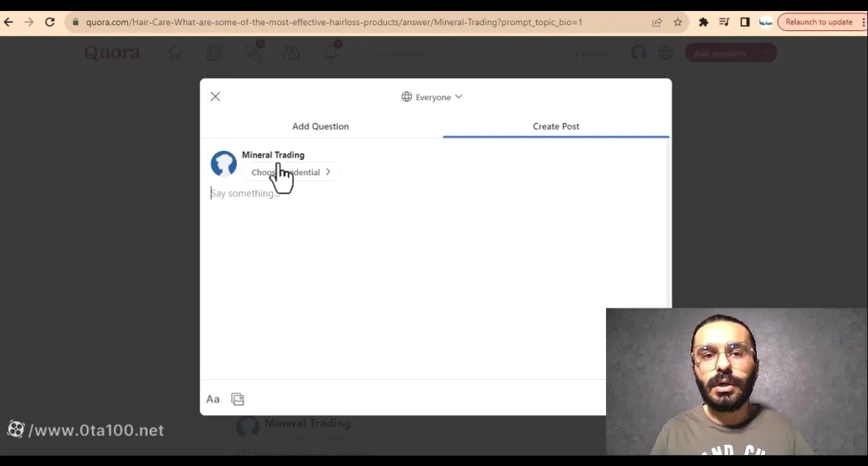868x466 pixels.
Task: Open the share page icon in address bar
Action: 657,22
